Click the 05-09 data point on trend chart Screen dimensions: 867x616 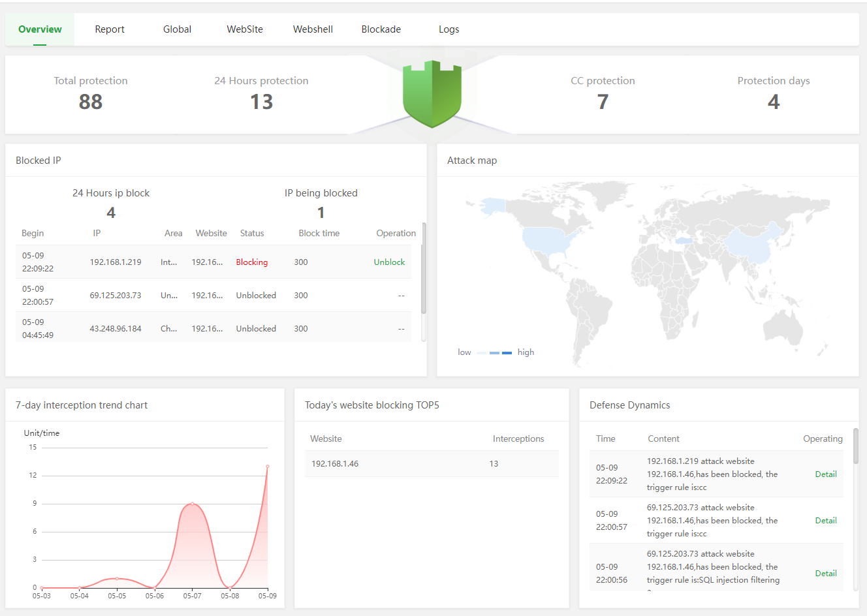click(x=268, y=467)
